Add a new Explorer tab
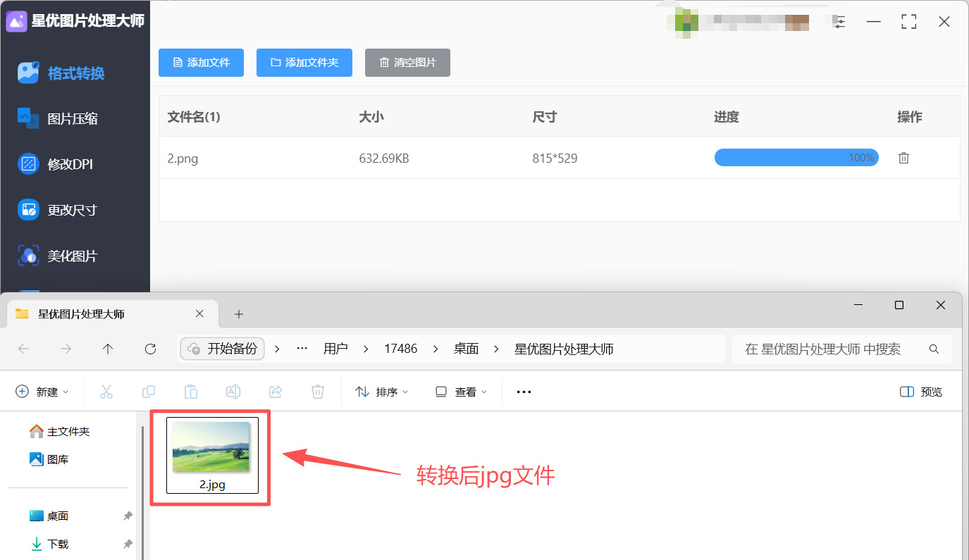Viewport: 969px width, 560px height. pos(239,313)
